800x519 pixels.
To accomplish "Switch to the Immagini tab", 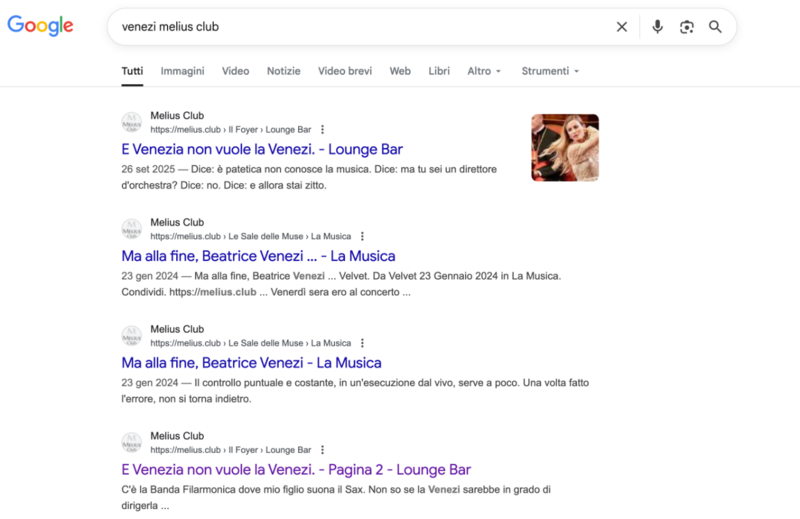I will (x=182, y=71).
